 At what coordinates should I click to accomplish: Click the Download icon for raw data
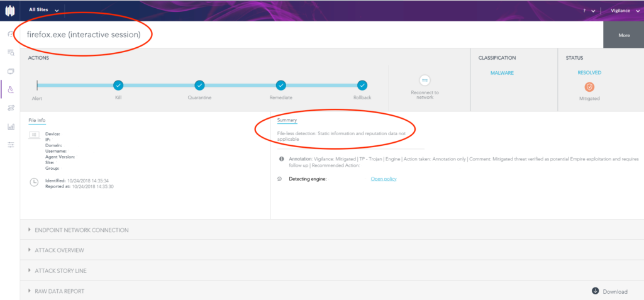pyautogui.click(x=595, y=291)
